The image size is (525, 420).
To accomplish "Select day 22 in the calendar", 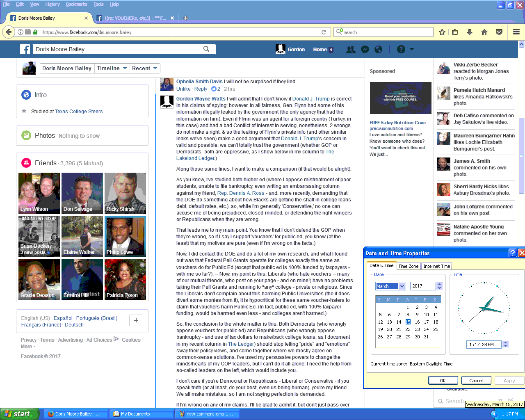I will click(408, 329).
